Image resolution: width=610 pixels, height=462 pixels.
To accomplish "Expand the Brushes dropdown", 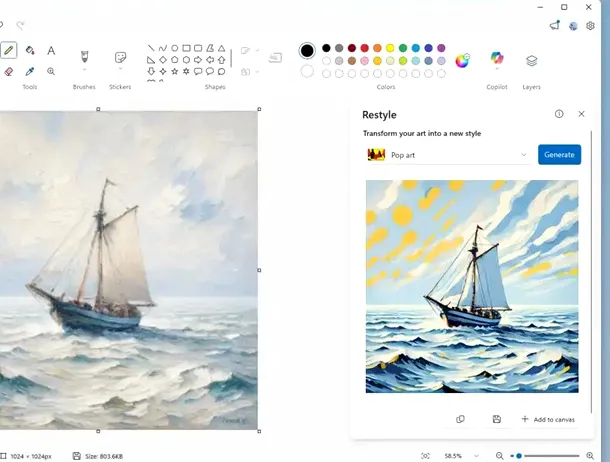I will (84, 70).
